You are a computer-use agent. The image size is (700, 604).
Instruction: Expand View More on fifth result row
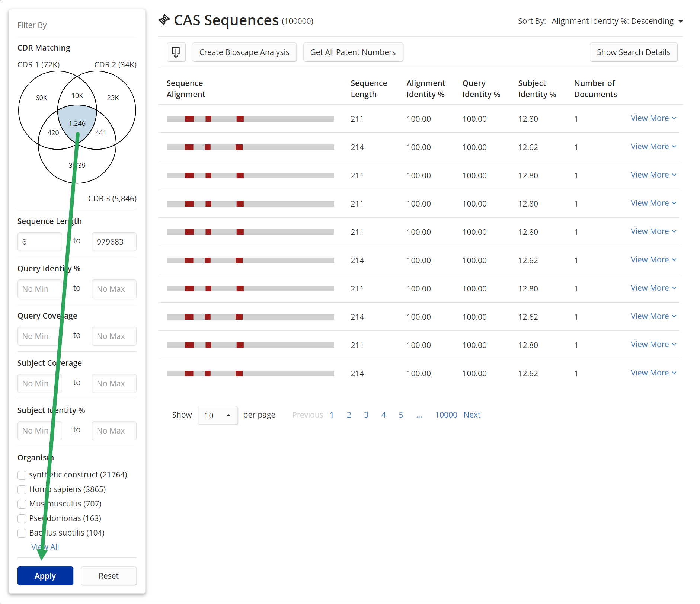click(653, 231)
